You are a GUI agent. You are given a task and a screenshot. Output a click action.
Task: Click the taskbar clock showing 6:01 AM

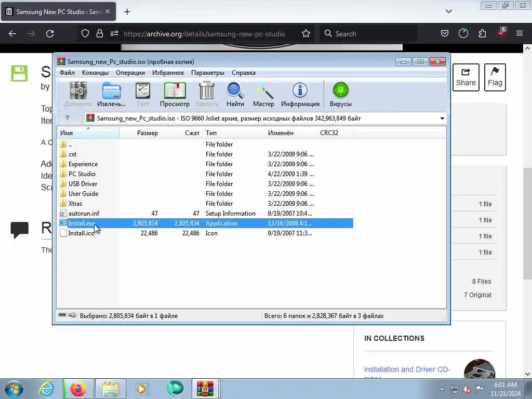tap(506, 389)
